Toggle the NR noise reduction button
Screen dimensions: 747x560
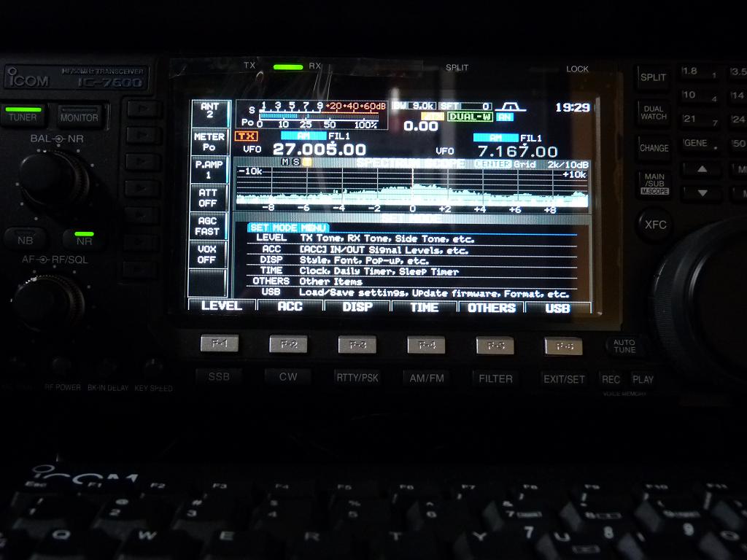coord(85,239)
